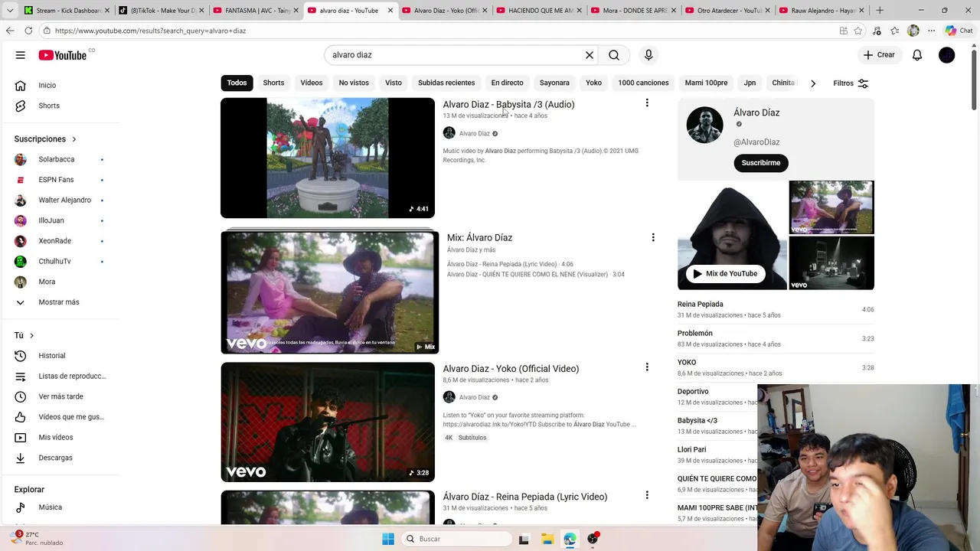Select the En directo chip
The height and width of the screenshot is (551, 980).
[507, 83]
